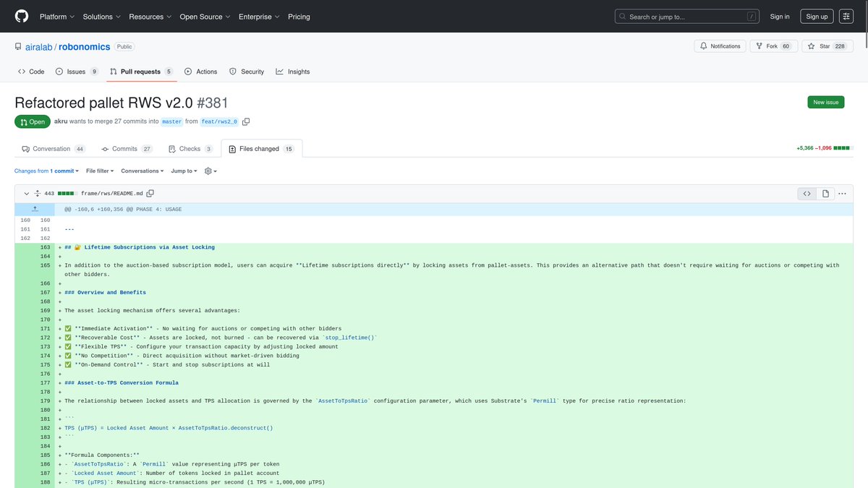Click the Sign in link
Screen dimensions: 868x488
780,17
